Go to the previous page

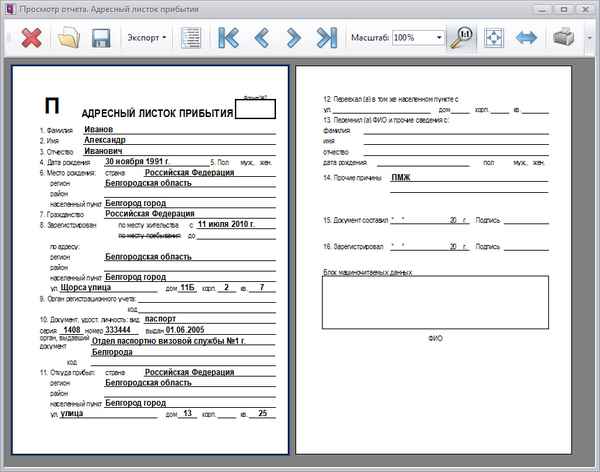[262, 38]
